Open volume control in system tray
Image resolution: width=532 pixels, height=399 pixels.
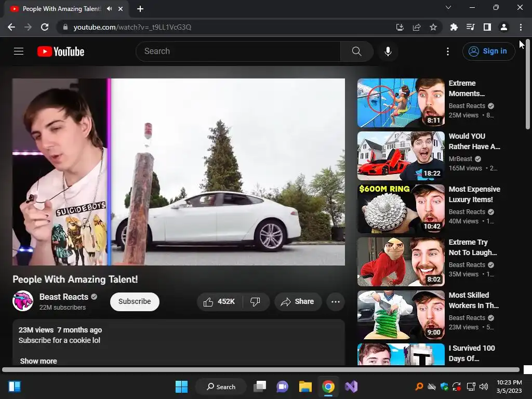[484, 387]
